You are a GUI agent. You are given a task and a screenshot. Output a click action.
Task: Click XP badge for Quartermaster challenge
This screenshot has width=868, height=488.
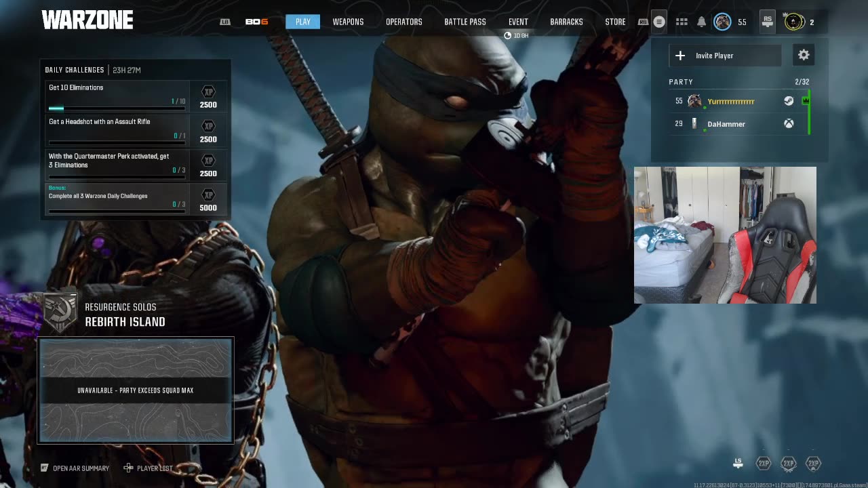(x=208, y=165)
